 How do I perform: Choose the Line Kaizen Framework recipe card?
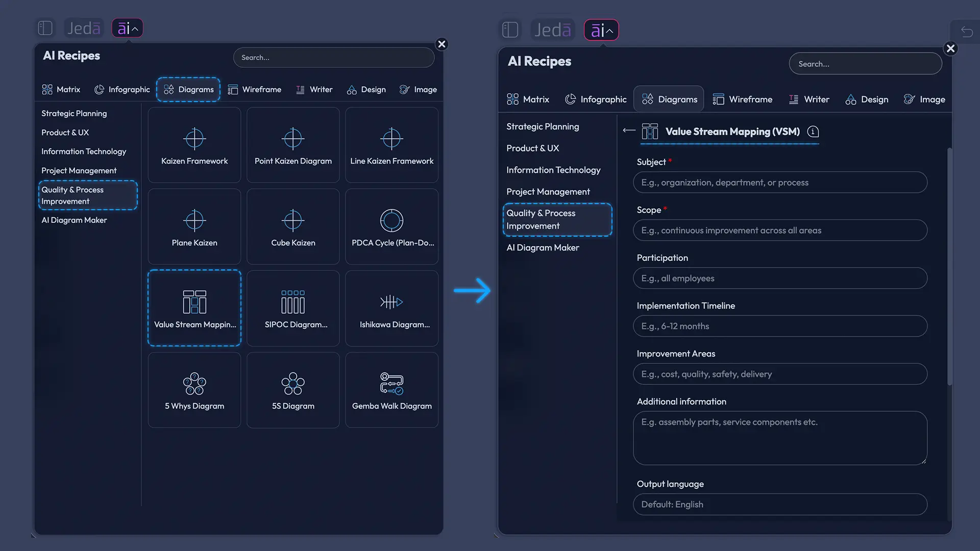tap(392, 145)
